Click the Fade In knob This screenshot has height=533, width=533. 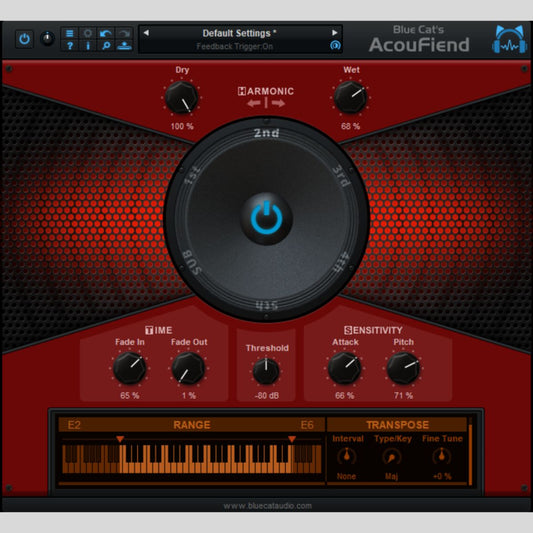click(x=130, y=368)
